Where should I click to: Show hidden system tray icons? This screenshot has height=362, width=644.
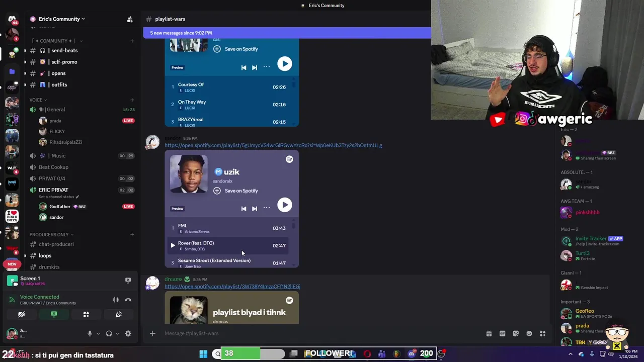[570, 354]
